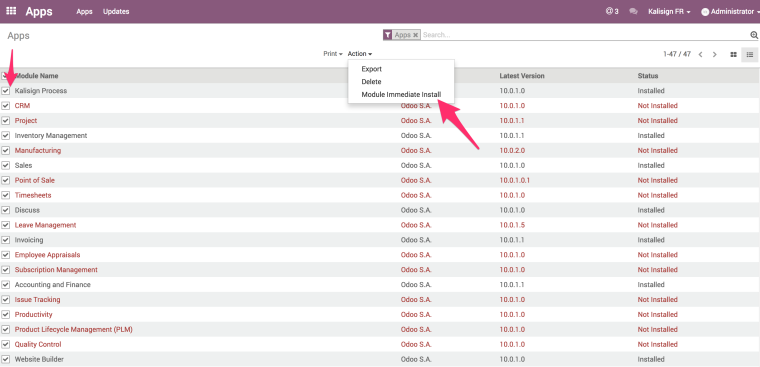
Task: Toggle the Leave Management checkbox
Action: [x=6, y=225]
